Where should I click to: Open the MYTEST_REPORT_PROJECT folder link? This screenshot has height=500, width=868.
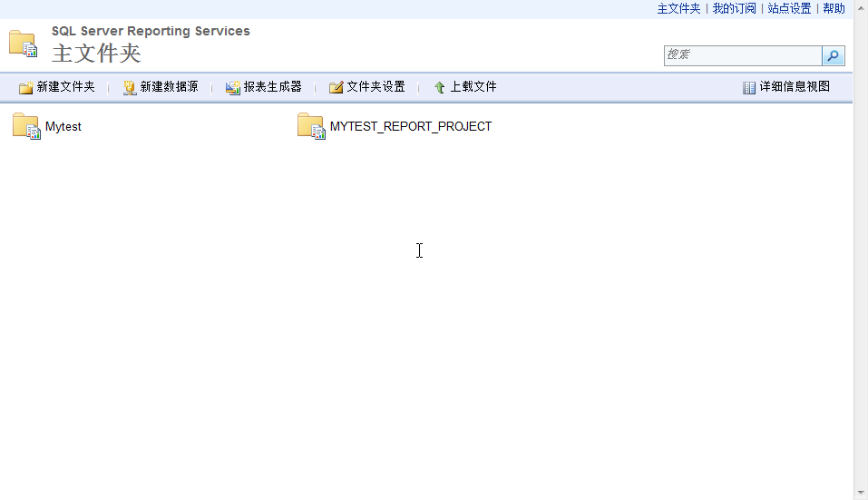(411, 127)
